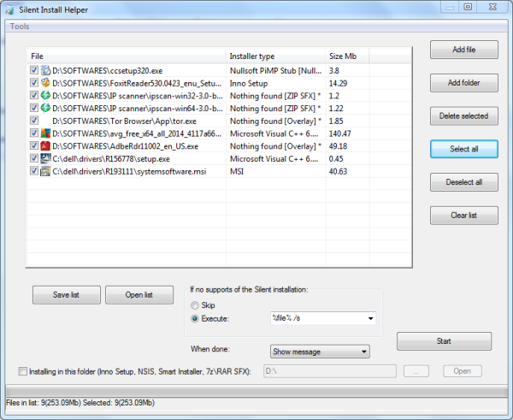Viewport: 513px width, 420px height.
Task: Select the AdbeRdr11002_en_US.exe file name
Action: 126,146
